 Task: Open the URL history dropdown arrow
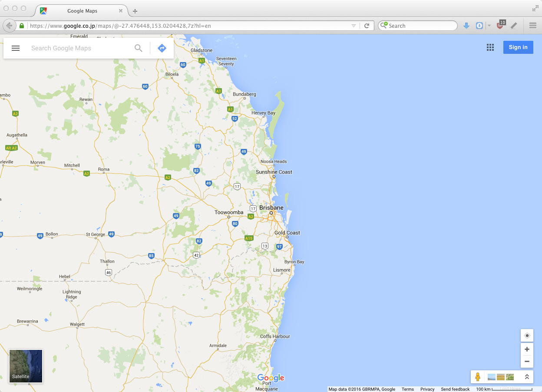pos(354,26)
